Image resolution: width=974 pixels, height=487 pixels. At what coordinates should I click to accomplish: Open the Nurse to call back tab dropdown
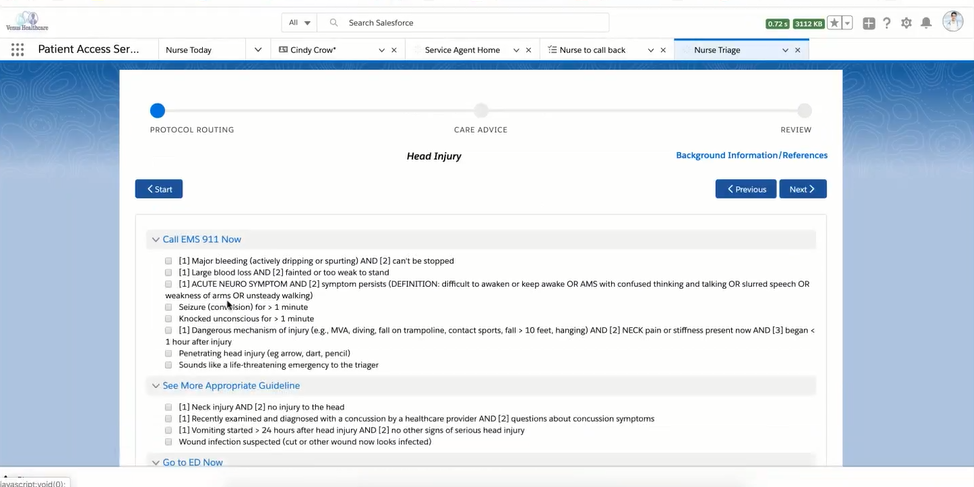coord(650,50)
